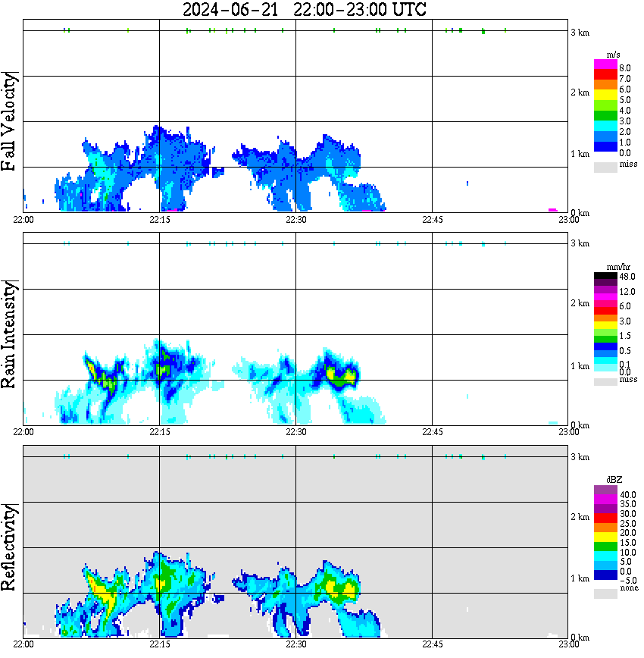This screenshot has width=644, height=658.
Task: Click the 2024-06-21 22:00-23:00 UTC title
Action: click(x=304, y=9)
